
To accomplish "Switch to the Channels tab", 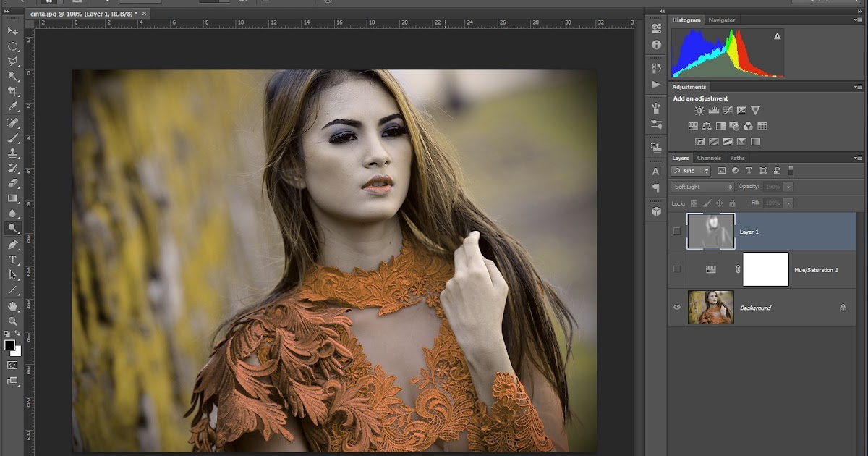I will (x=709, y=157).
